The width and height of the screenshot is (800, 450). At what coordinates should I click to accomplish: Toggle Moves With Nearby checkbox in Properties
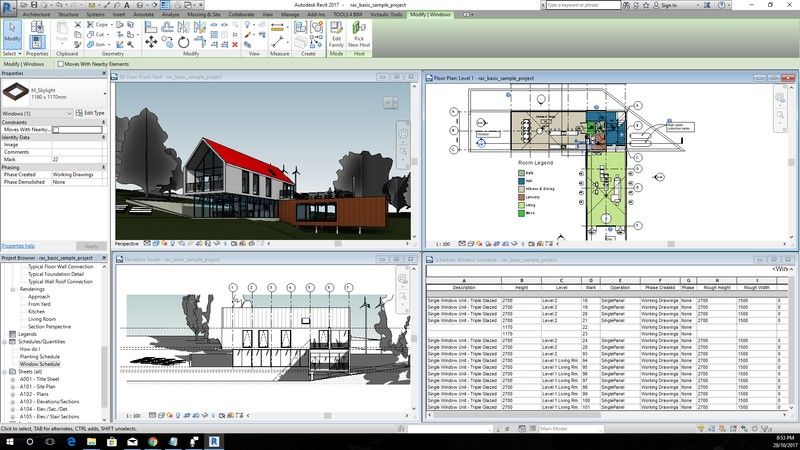[56, 130]
